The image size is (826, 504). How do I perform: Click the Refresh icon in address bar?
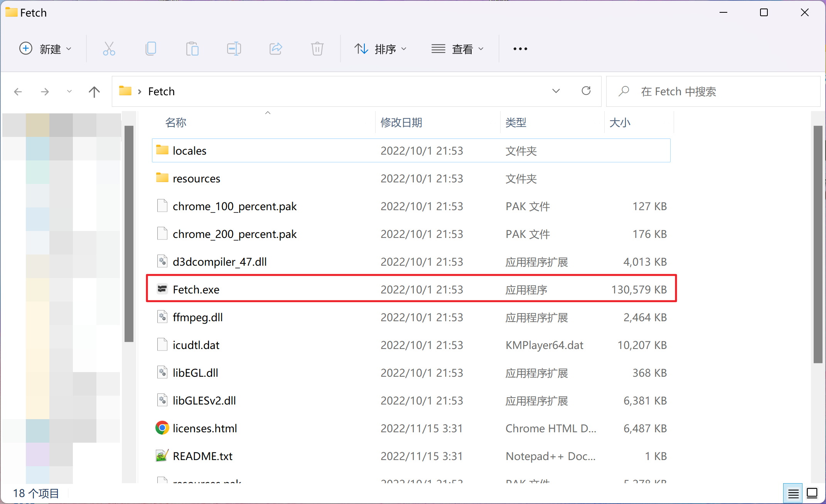click(x=586, y=91)
